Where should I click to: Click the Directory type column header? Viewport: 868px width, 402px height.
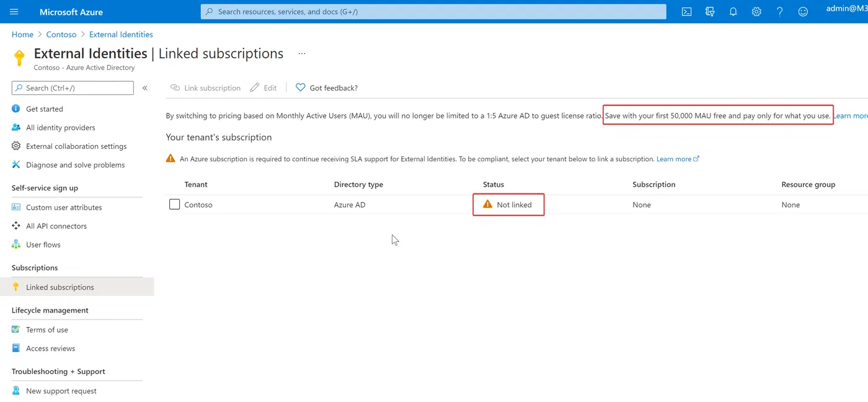tap(358, 184)
